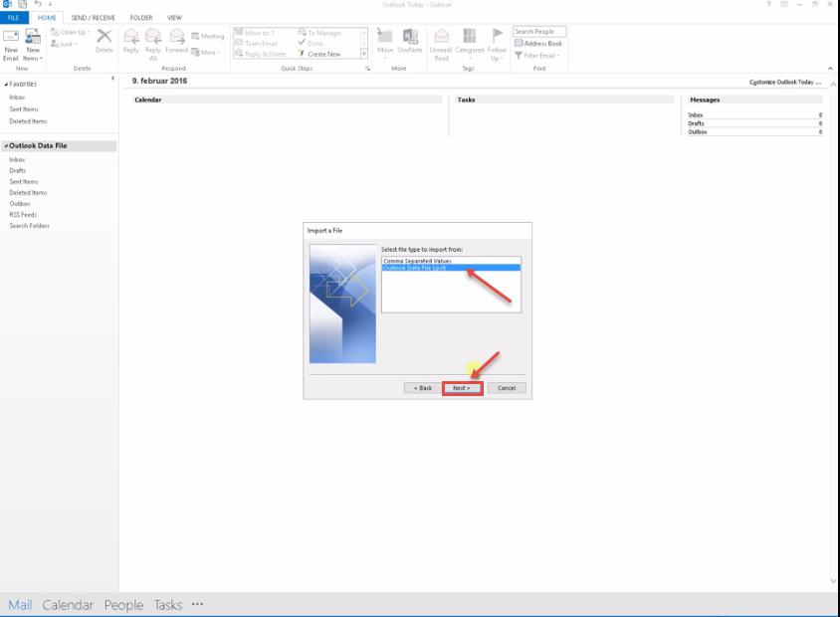Click the Search People field
Image resolution: width=840 pixels, height=617 pixels.
(538, 32)
